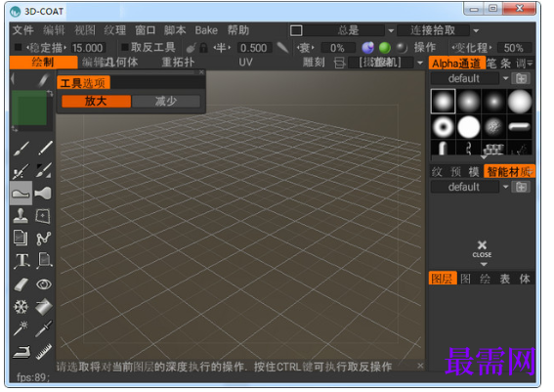Select the color picker eyedropper tool
This screenshot has height=392, width=554.
(44, 328)
